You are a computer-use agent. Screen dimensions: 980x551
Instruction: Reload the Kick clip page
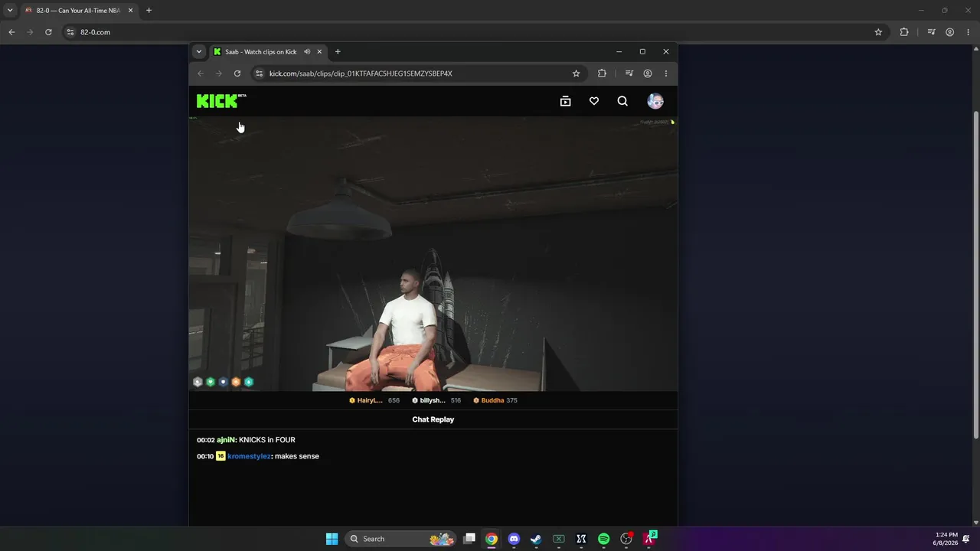click(x=237, y=73)
